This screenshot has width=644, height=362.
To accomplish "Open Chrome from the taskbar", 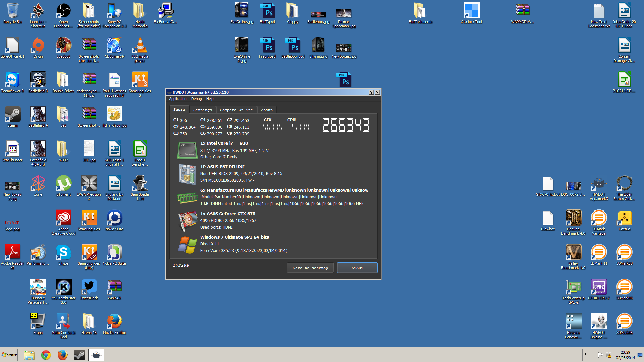I will 46,355.
